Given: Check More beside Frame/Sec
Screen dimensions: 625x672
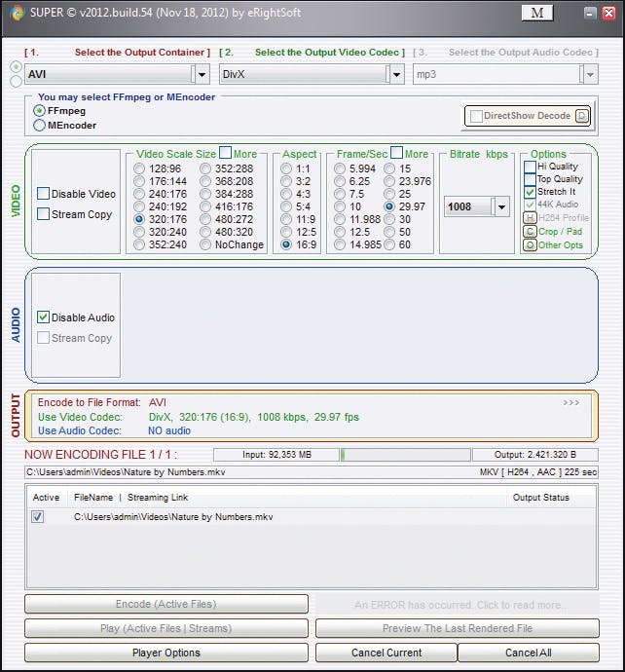Looking at the screenshot, I should (x=396, y=153).
